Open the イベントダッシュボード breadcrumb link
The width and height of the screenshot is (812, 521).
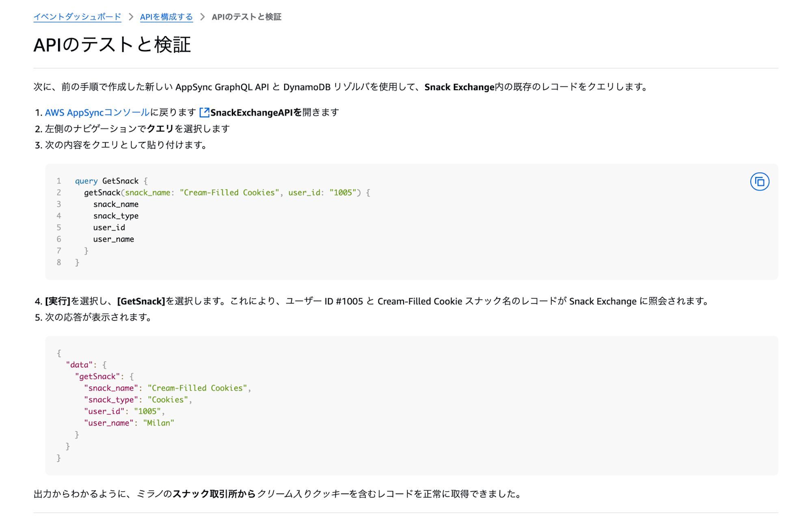click(77, 17)
